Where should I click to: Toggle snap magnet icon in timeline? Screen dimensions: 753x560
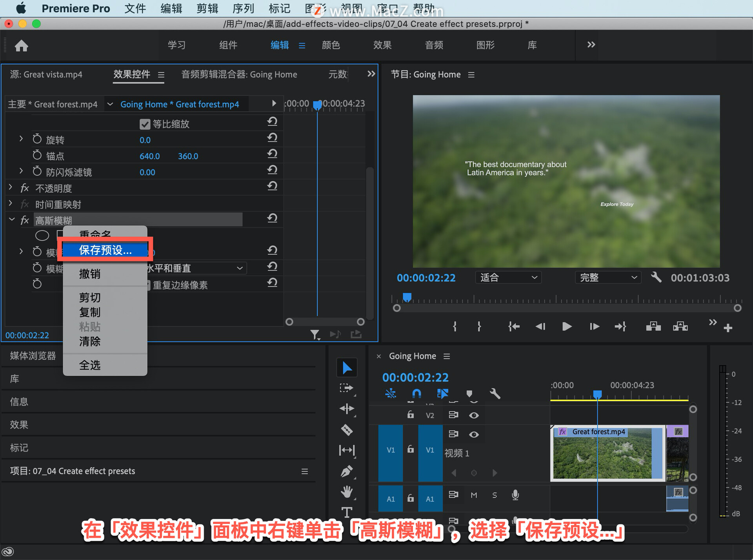tap(417, 393)
